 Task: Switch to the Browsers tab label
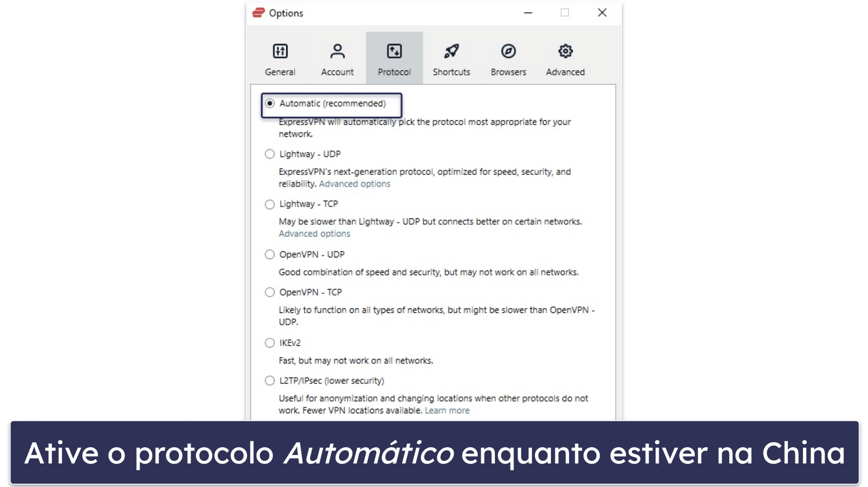coord(508,72)
